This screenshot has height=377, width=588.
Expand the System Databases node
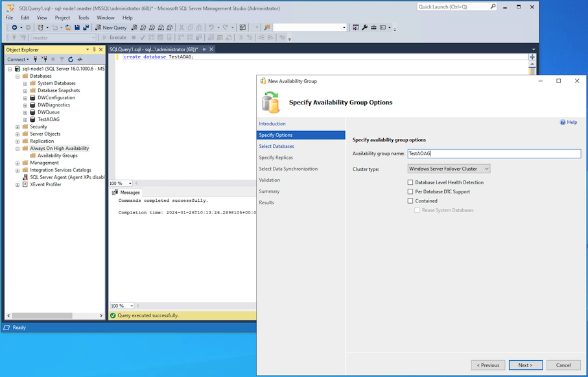[x=25, y=83]
